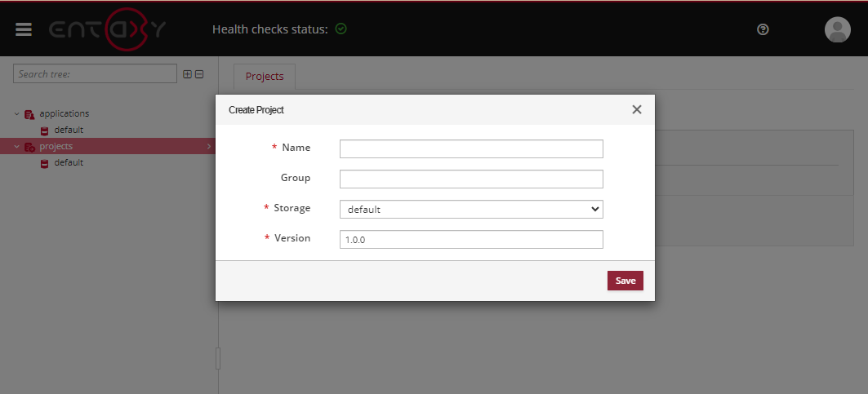The image size is (868, 394).
Task: Select default item under projects
Action: point(69,162)
